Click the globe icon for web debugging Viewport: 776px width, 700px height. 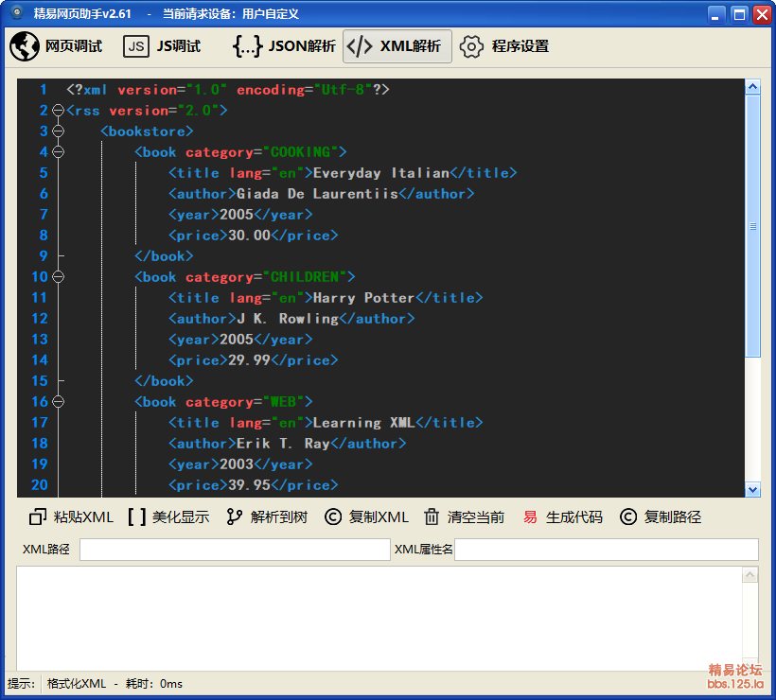click(25, 46)
